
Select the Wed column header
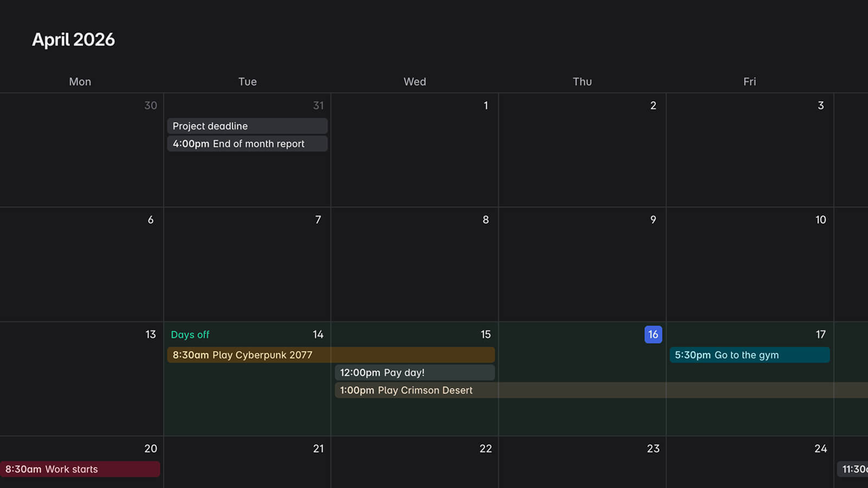(415, 81)
